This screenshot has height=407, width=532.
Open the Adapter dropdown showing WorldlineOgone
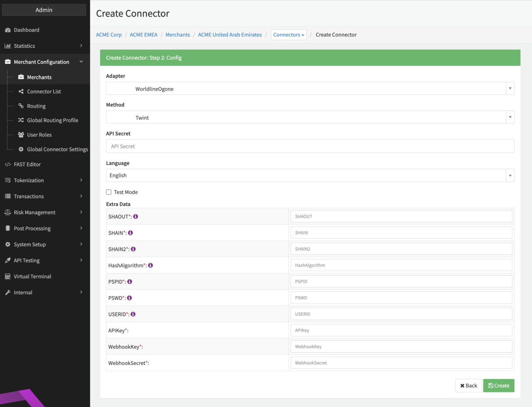(x=310, y=89)
